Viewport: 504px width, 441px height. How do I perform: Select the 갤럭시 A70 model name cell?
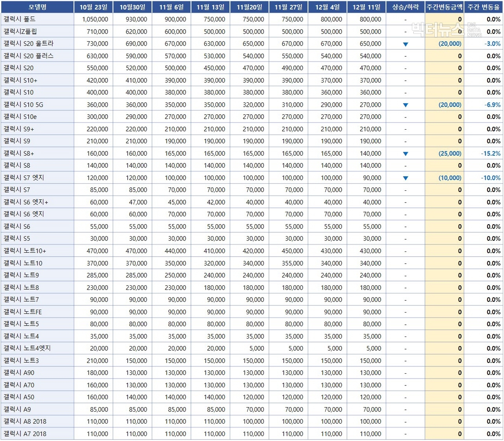click(x=37, y=385)
